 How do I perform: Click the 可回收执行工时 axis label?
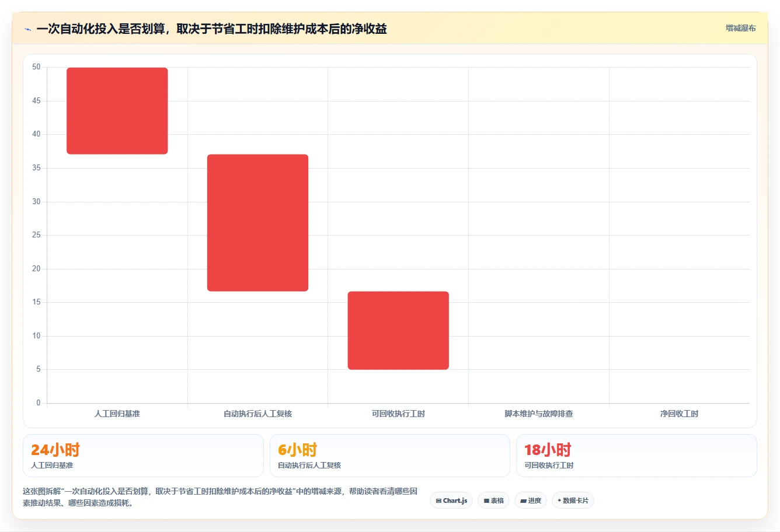[398, 414]
